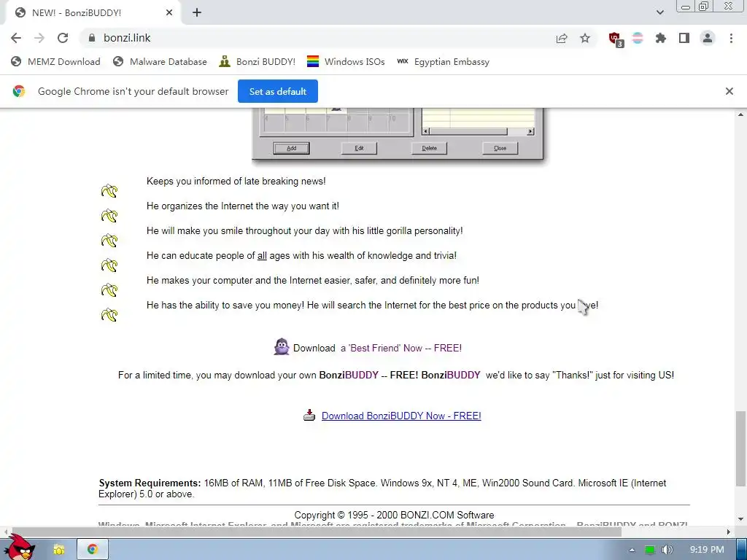This screenshot has height=560, width=747.
Task: Select the NEW! - BonziBUDDY! tab
Action: [x=93, y=13]
